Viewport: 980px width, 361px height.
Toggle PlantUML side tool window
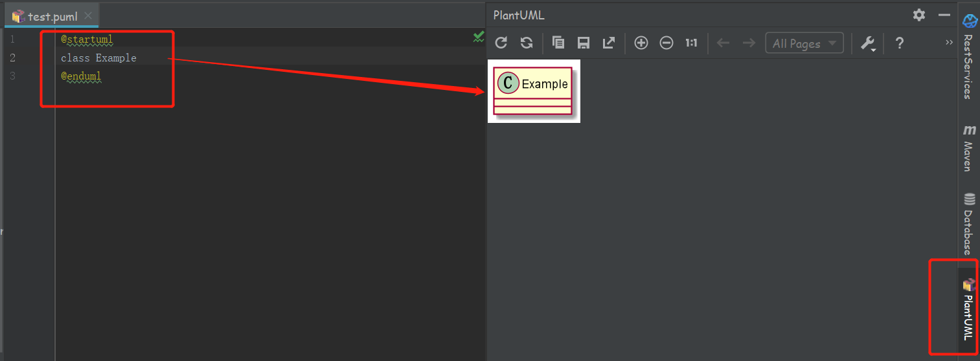[x=968, y=309]
